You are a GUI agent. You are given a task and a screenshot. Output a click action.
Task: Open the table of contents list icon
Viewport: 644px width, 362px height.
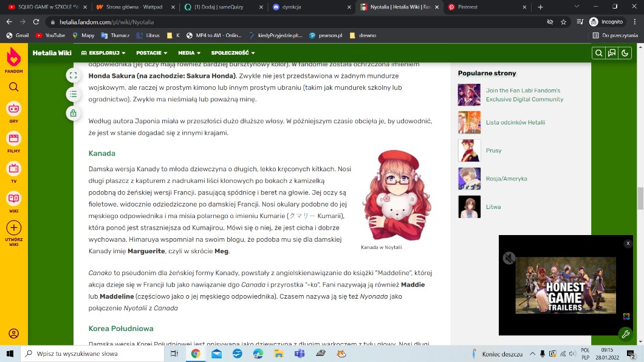pyautogui.click(x=73, y=94)
